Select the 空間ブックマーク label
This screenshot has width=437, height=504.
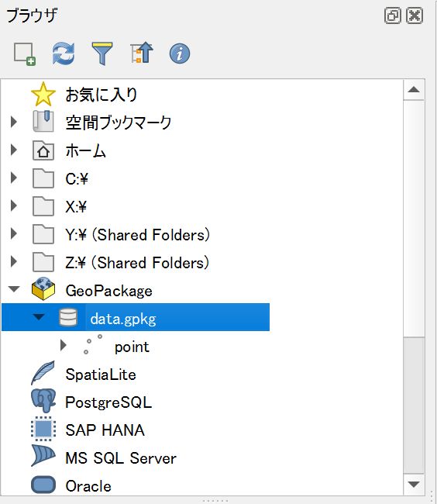[119, 123]
